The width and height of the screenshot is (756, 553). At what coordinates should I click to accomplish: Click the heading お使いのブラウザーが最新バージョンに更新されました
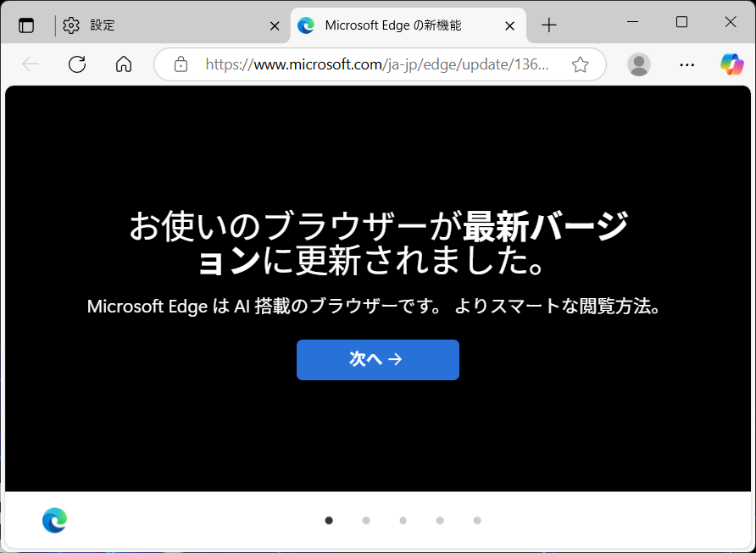[x=378, y=243]
